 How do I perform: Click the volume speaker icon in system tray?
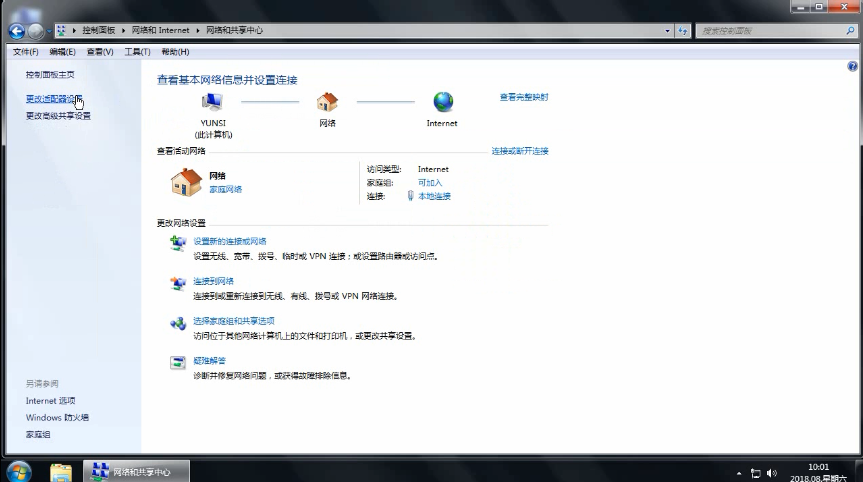click(771, 472)
